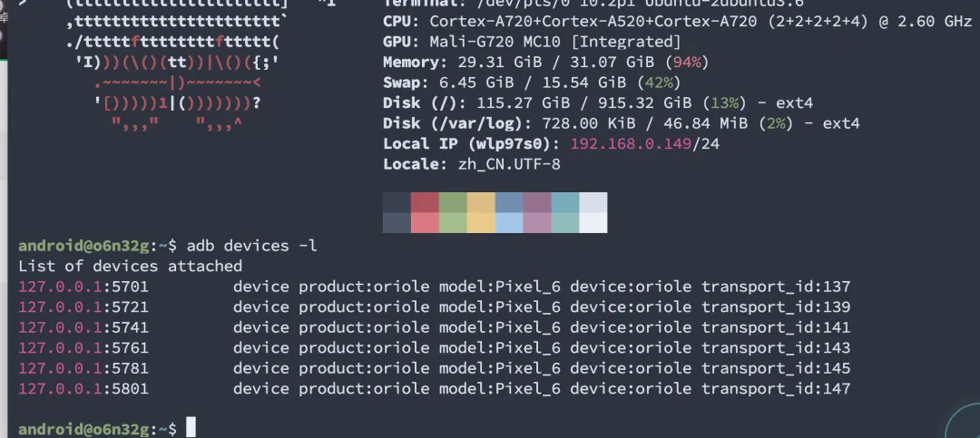This screenshot has height=438, width=980.
Task: Pick the teal block in the top palette row
Action: coord(565,202)
